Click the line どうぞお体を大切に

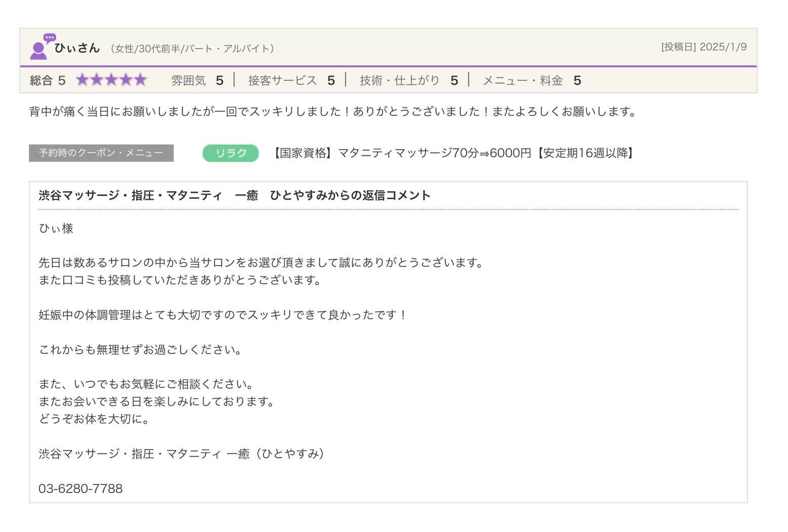[x=95, y=419]
